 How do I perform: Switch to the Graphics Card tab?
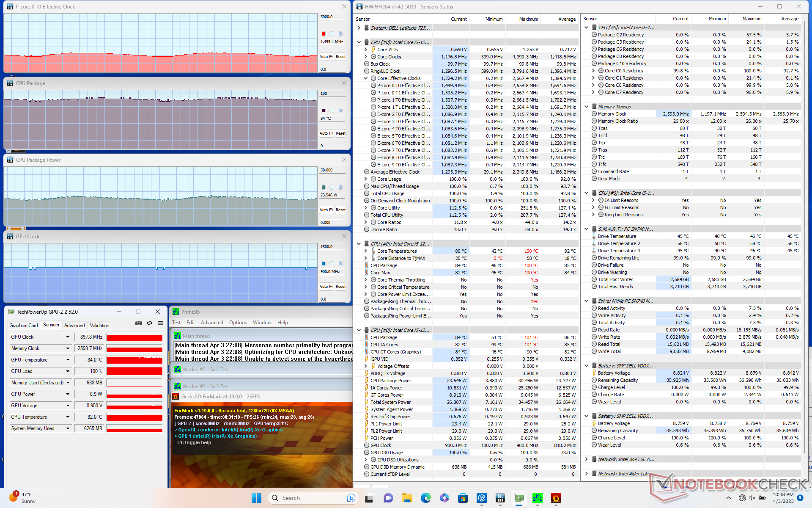(24, 326)
